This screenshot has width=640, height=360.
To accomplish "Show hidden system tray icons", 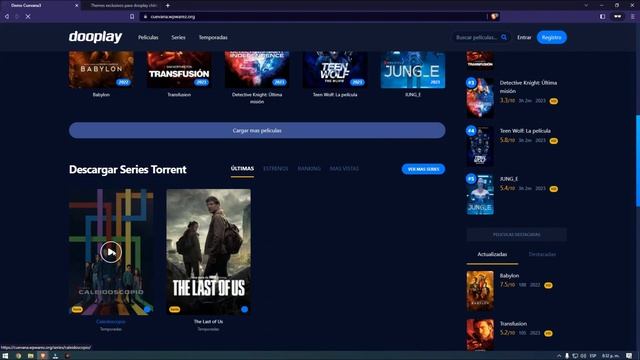I will click(559, 356).
